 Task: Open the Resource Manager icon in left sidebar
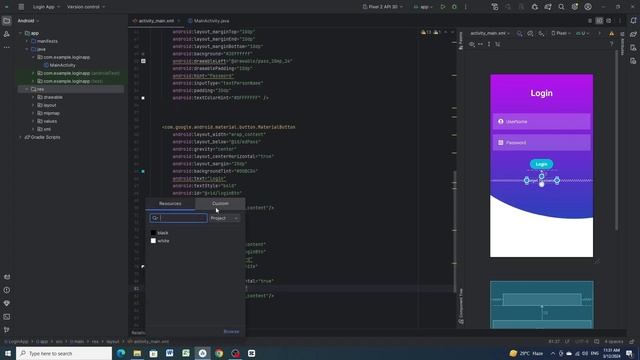pyautogui.click(x=7, y=34)
